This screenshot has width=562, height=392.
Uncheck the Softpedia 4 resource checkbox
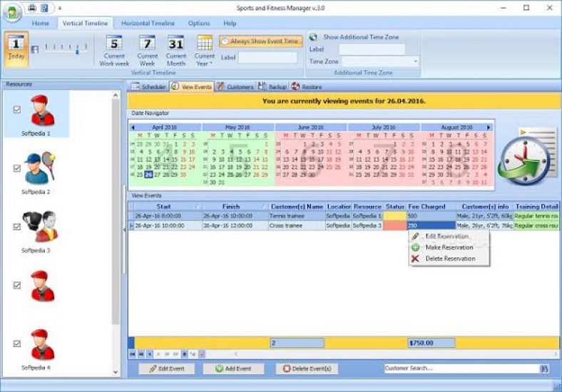pos(17,344)
